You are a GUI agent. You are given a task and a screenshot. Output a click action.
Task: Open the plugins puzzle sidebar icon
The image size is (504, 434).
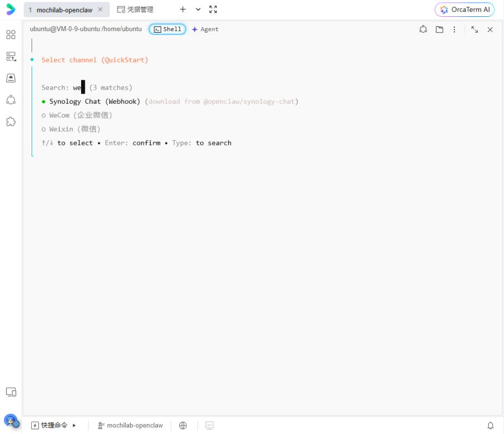point(11,121)
